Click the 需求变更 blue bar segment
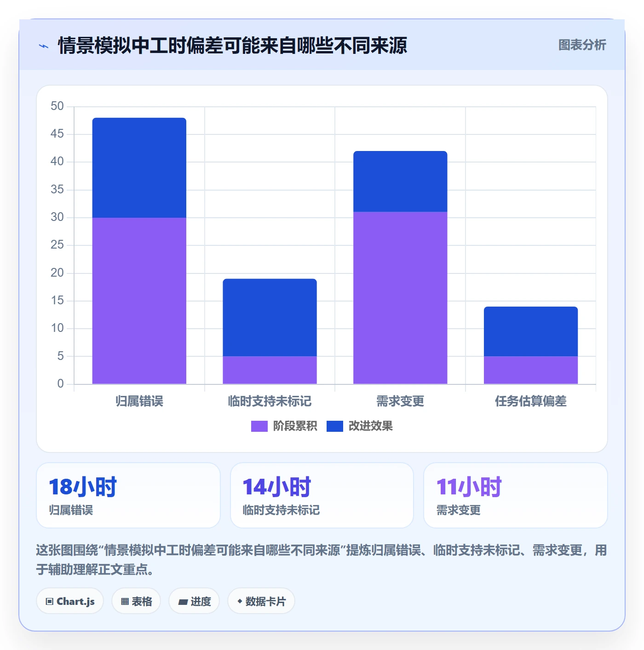This screenshot has width=644, height=650. (x=400, y=181)
